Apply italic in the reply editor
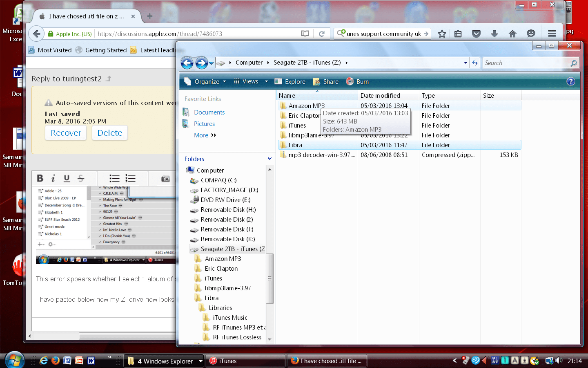Viewport: 588px width, 368px height. click(x=53, y=178)
